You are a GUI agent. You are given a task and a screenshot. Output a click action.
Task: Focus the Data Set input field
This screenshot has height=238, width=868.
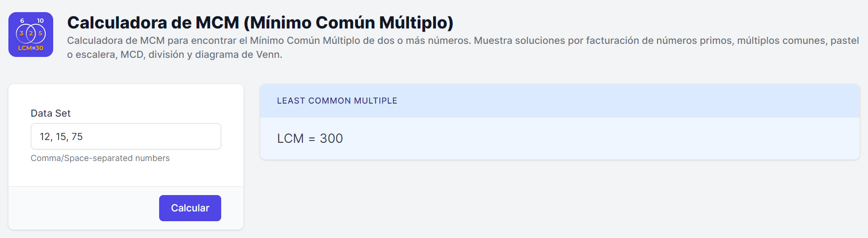pyautogui.click(x=126, y=136)
